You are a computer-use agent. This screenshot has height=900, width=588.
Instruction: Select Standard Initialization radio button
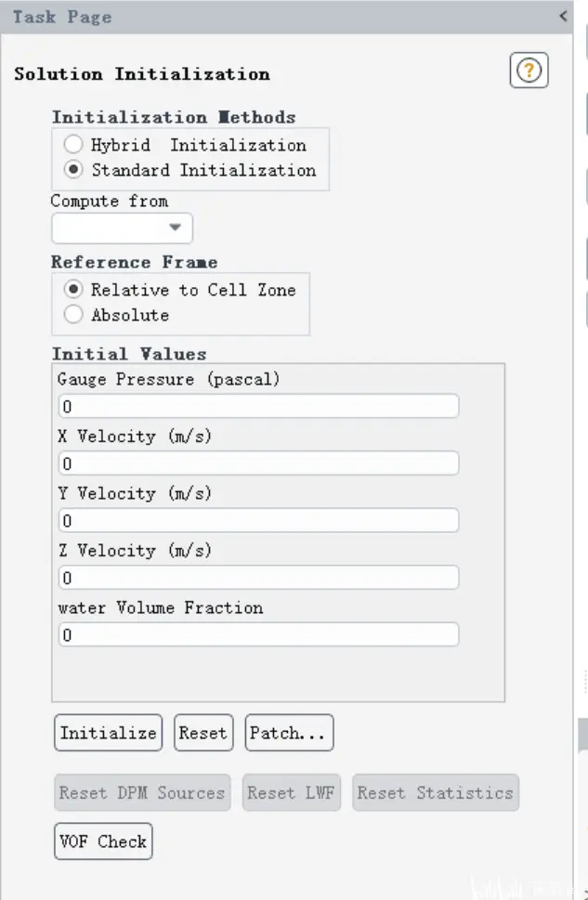point(73,169)
